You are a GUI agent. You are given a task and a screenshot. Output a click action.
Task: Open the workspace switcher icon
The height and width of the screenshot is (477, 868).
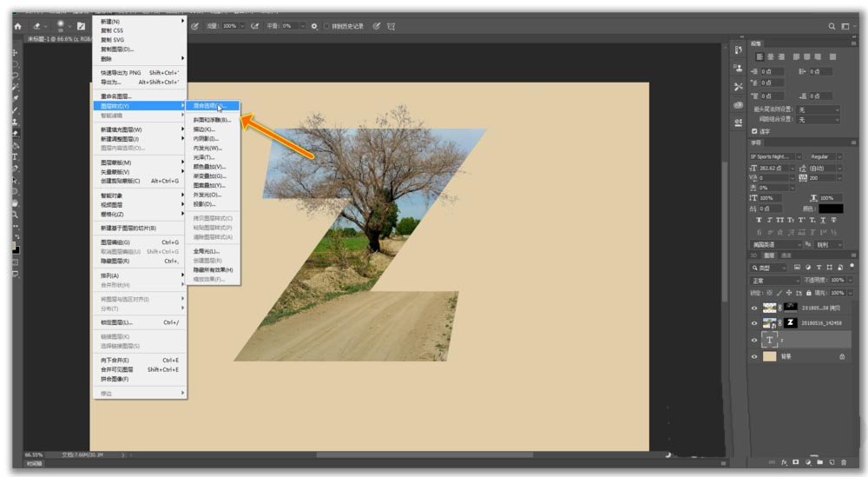pos(845,26)
